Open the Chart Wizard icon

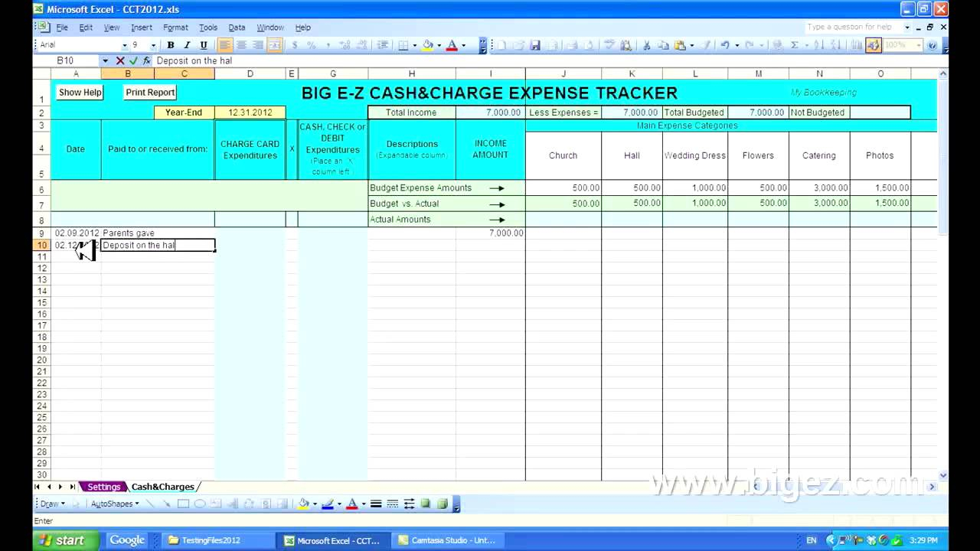[856, 46]
